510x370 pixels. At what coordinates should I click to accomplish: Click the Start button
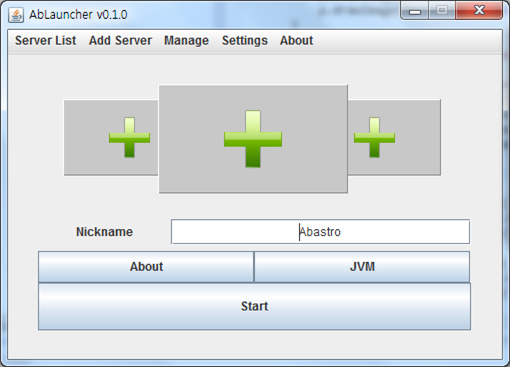(254, 306)
